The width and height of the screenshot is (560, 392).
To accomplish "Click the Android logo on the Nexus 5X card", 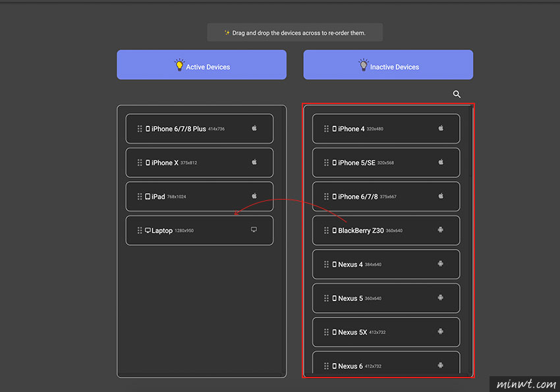I will pos(441,331).
